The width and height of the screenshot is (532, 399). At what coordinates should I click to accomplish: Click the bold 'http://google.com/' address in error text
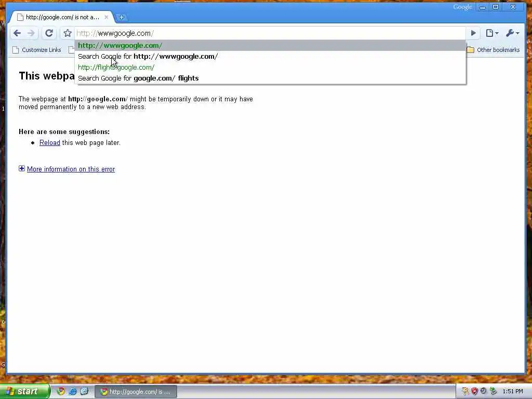pos(98,99)
